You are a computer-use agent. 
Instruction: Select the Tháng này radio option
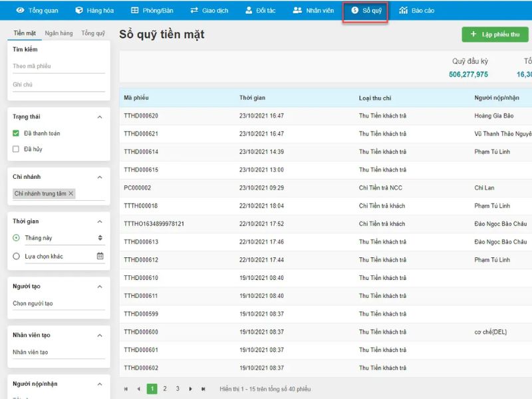(17, 238)
